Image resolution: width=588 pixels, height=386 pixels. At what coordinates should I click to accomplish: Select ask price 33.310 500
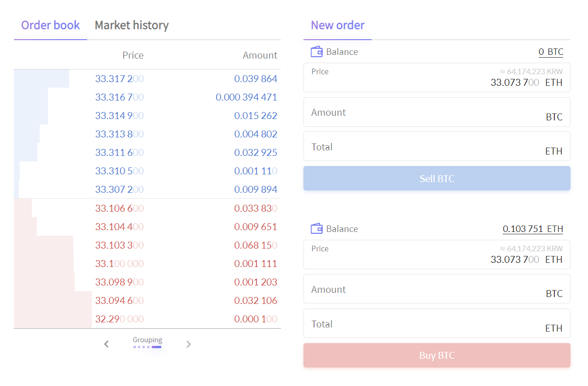119,171
